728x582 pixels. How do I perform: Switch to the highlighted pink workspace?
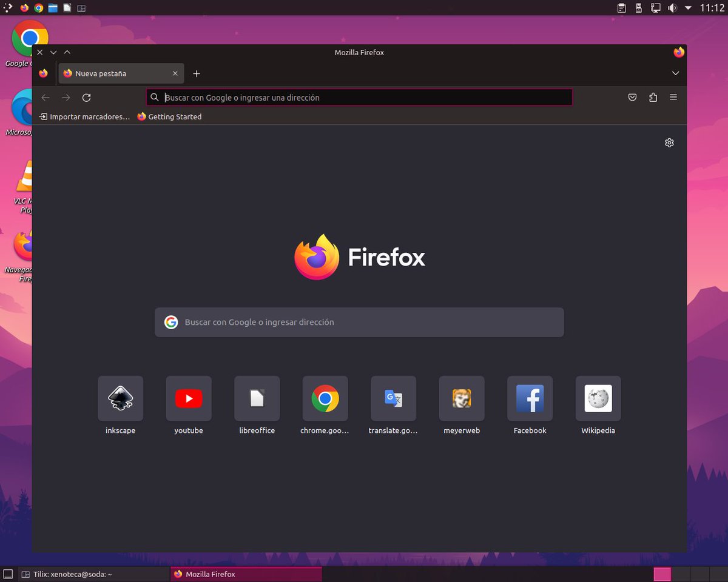[662, 574]
